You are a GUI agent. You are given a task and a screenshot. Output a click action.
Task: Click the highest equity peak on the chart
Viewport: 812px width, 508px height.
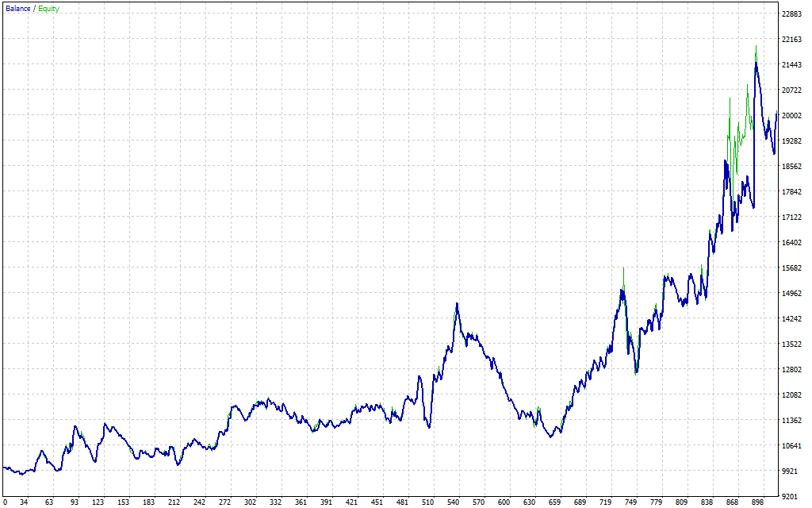(756, 47)
